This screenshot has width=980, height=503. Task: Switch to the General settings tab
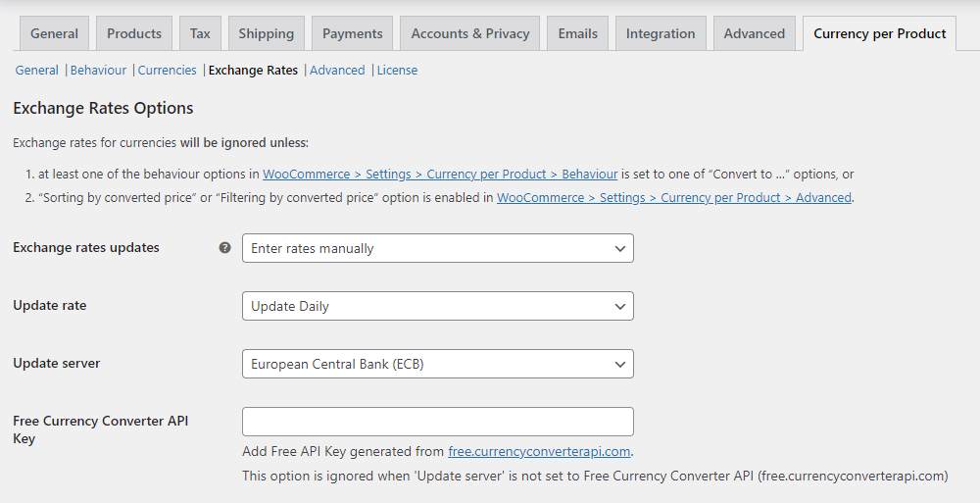point(54,33)
